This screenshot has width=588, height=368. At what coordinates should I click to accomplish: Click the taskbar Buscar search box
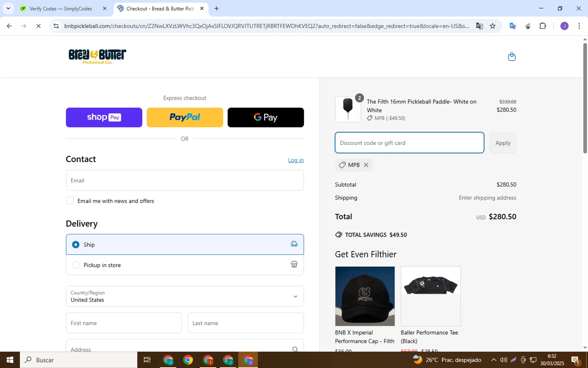(78, 360)
